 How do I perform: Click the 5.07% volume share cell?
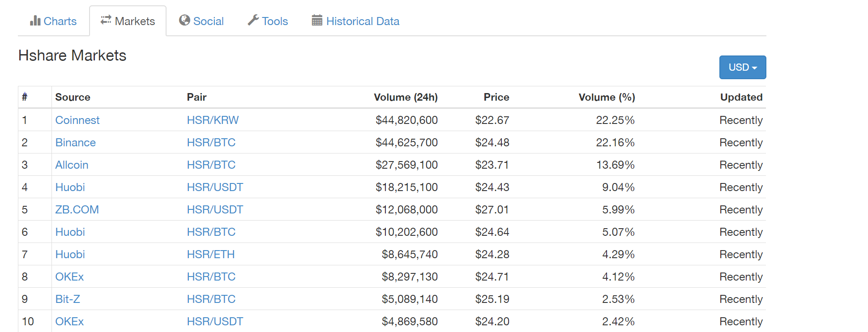(618, 232)
